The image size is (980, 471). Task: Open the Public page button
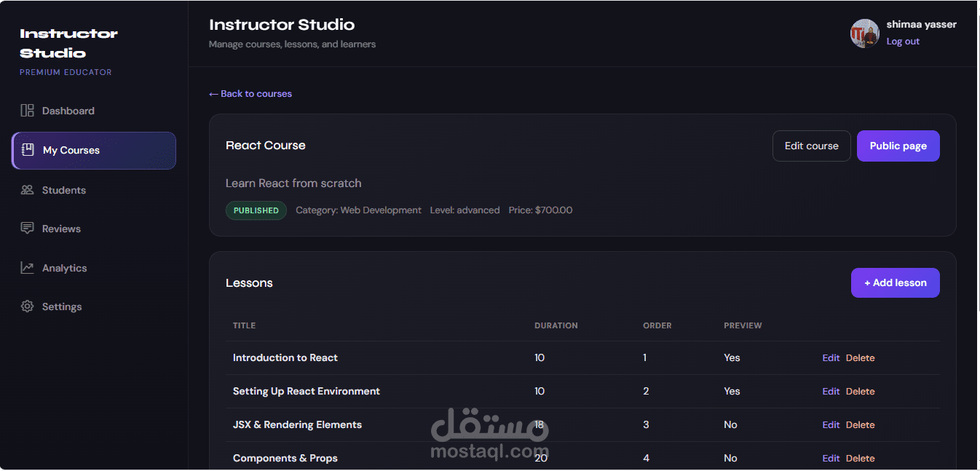(898, 146)
